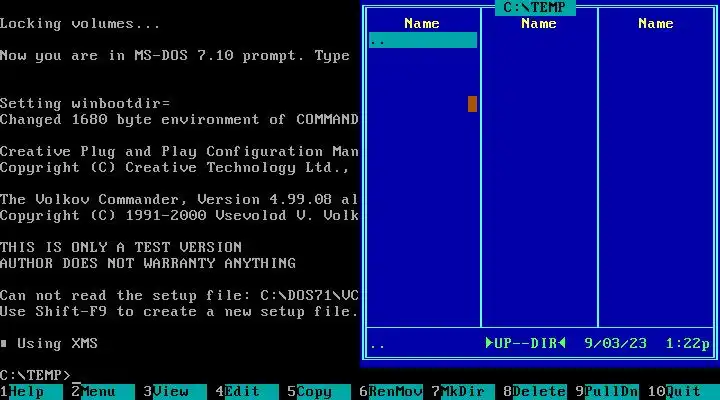Viewport: 720px width, 400px height.
Task: Click the 'Creative Plug and Play Configuration' line
Action: (179, 152)
